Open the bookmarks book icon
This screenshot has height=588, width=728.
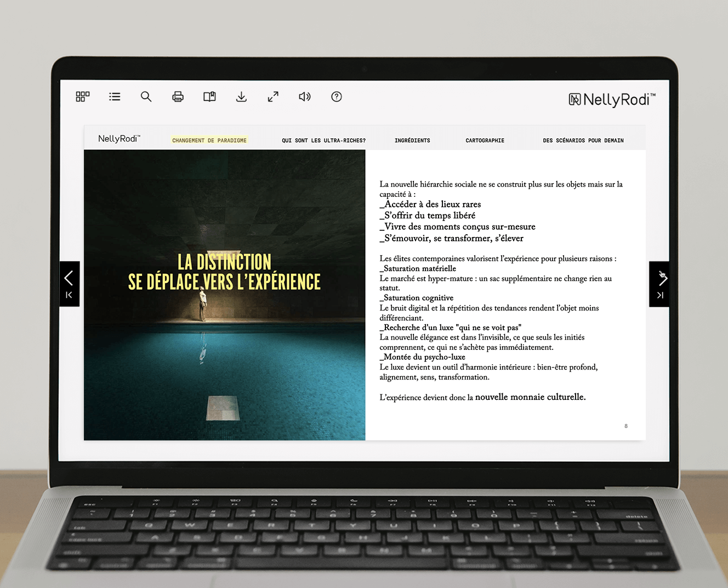click(x=209, y=97)
